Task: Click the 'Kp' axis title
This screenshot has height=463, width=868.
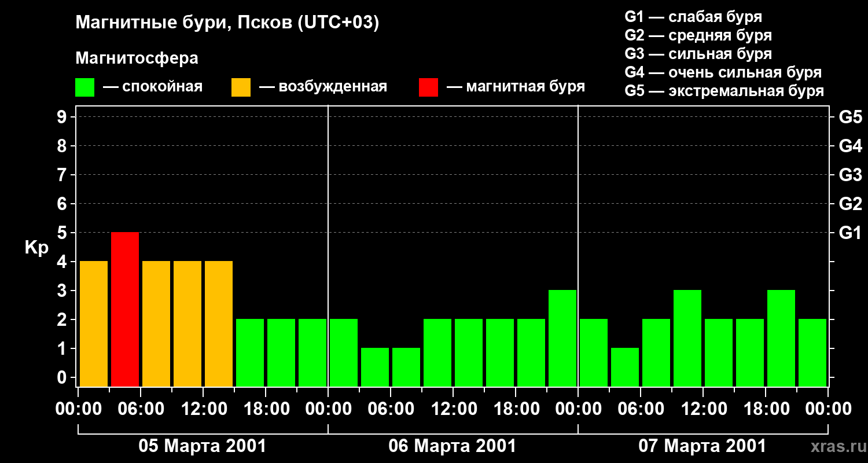Action: (36, 248)
